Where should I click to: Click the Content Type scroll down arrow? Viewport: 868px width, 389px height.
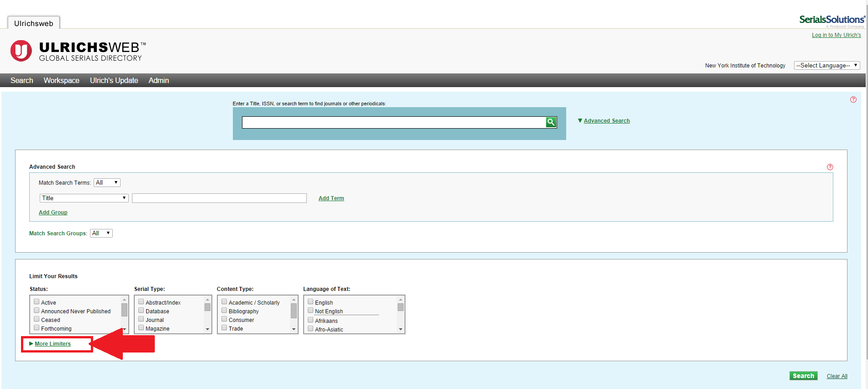point(294,329)
